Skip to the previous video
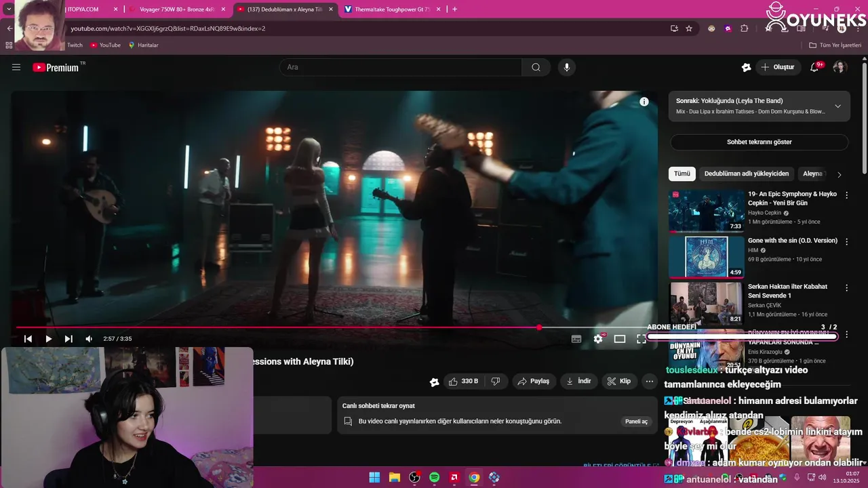Viewport: 868px width, 488px height. pos(28,339)
